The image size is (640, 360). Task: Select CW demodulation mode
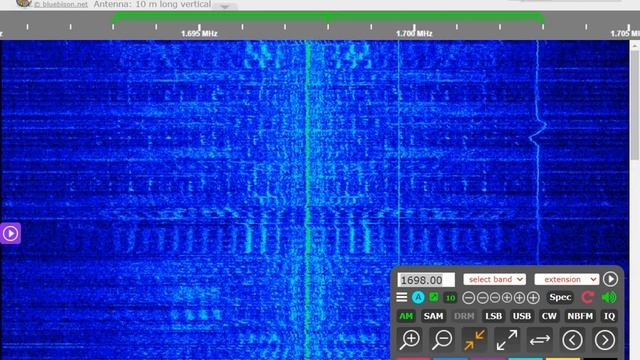click(x=549, y=316)
